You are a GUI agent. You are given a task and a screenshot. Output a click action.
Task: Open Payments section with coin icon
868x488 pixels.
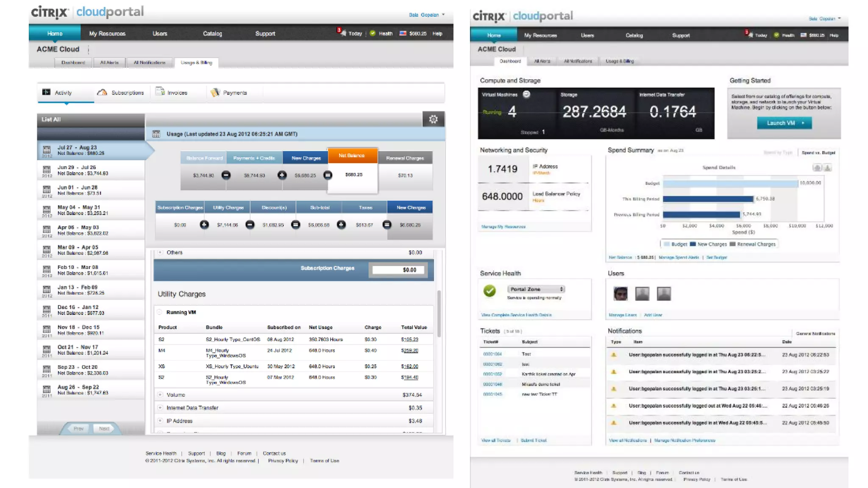coord(215,92)
